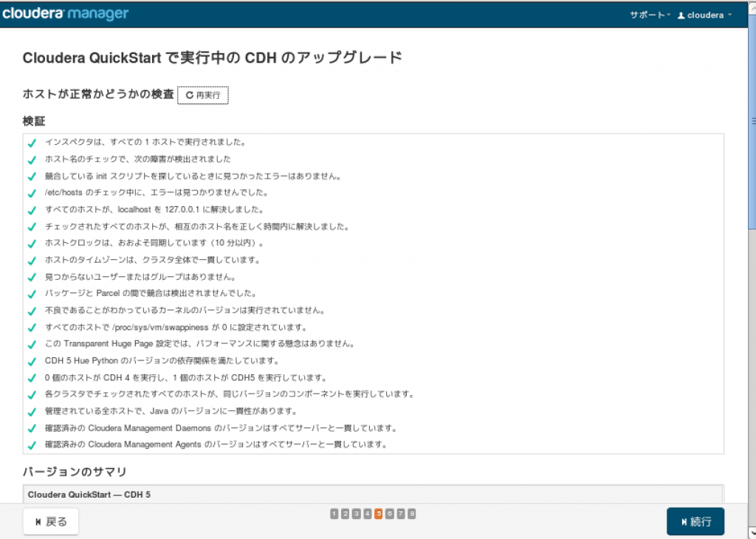Click checkmark beside Transparent Huge Page row
This screenshot has width=756, height=539.
coord(32,344)
